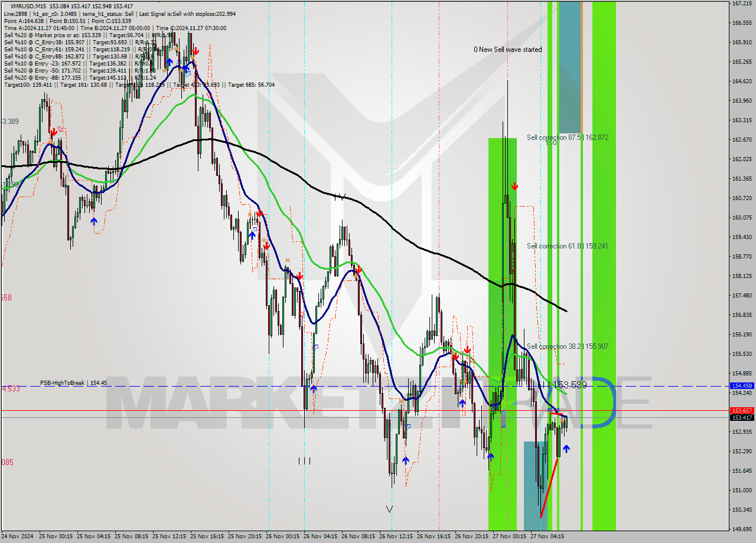Viewport: 756px width, 543px height.
Task: Click the 'I V' wave marker near 160.720
Action: pyautogui.click(x=340, y=197)
